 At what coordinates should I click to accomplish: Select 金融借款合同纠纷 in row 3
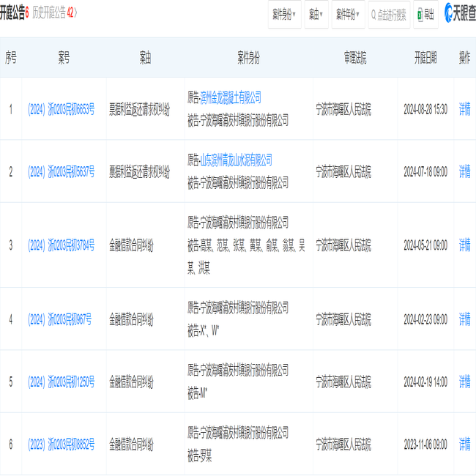pos(131,245)
